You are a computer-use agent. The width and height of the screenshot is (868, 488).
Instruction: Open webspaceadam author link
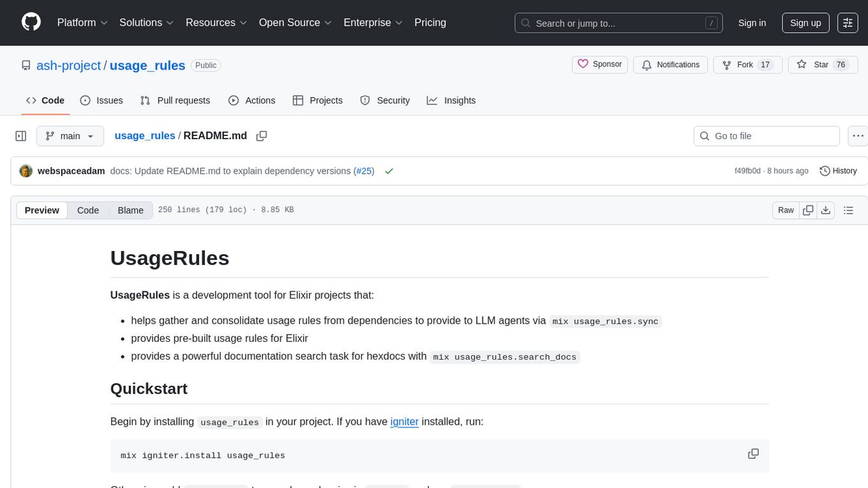(71, 171)
